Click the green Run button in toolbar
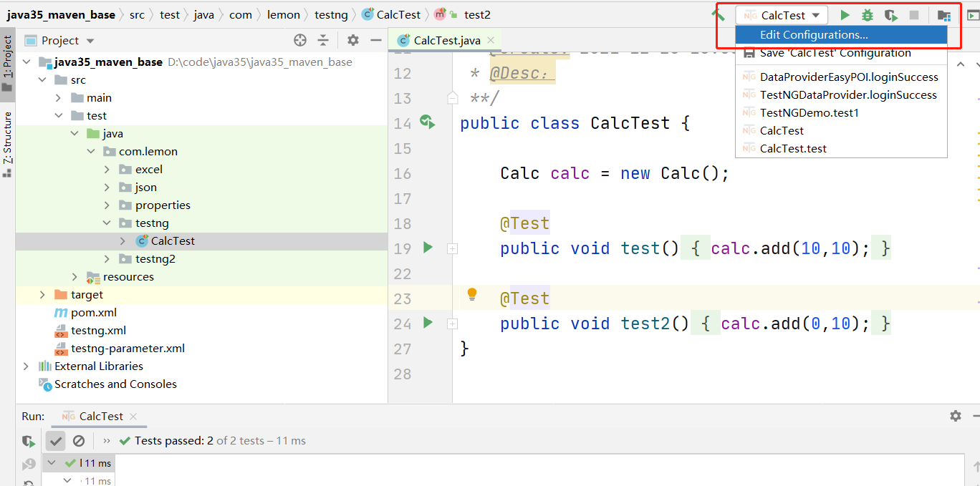 point(845,15)
